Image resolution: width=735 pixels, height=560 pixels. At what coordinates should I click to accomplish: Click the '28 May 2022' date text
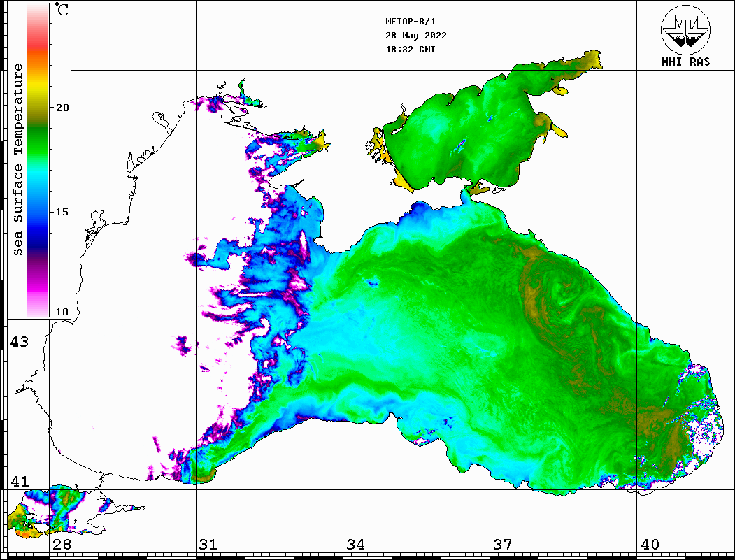click(416, 36)
